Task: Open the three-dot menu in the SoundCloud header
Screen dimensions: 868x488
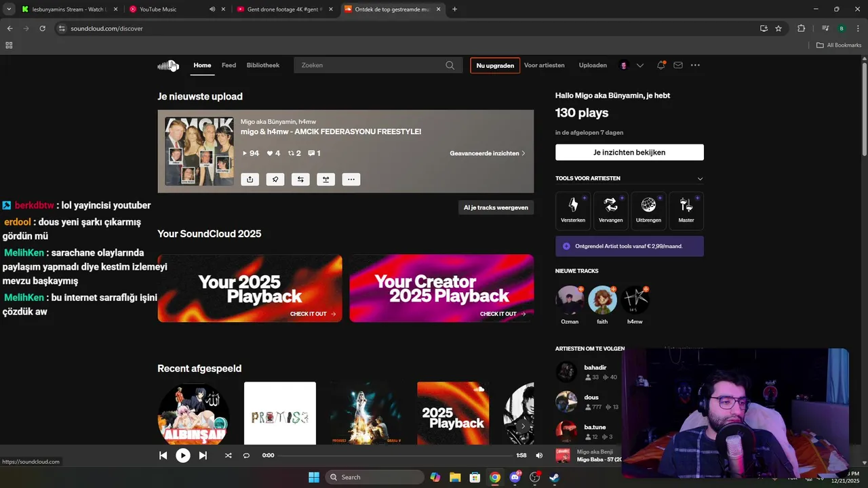Action: (695, 66)
